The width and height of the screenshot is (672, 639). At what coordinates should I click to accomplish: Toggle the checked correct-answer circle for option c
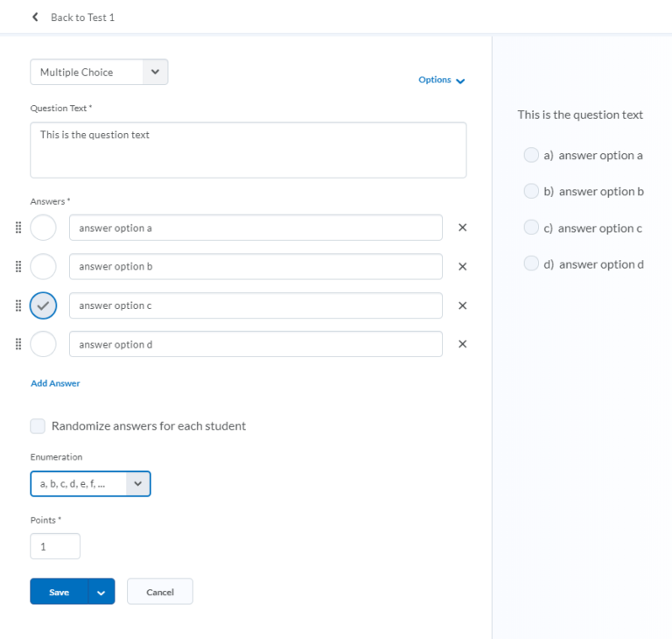43,305
